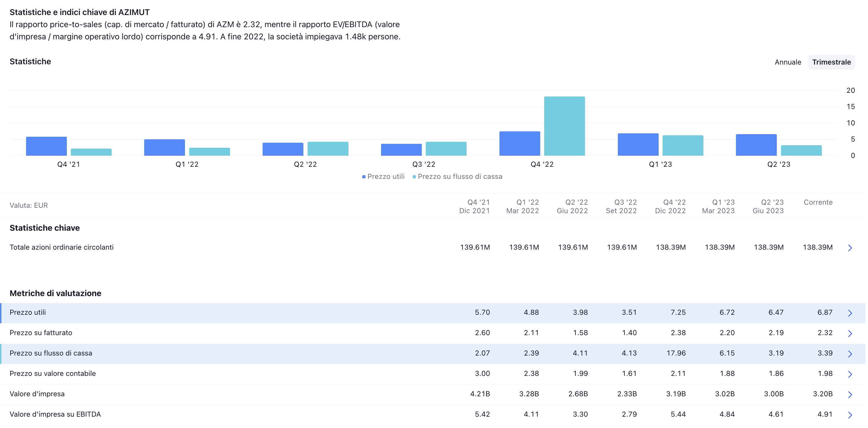The width and height of the screenshot is (868, 428).
Task: Toggle the Prezzo utili legend item
Action: 384,176
